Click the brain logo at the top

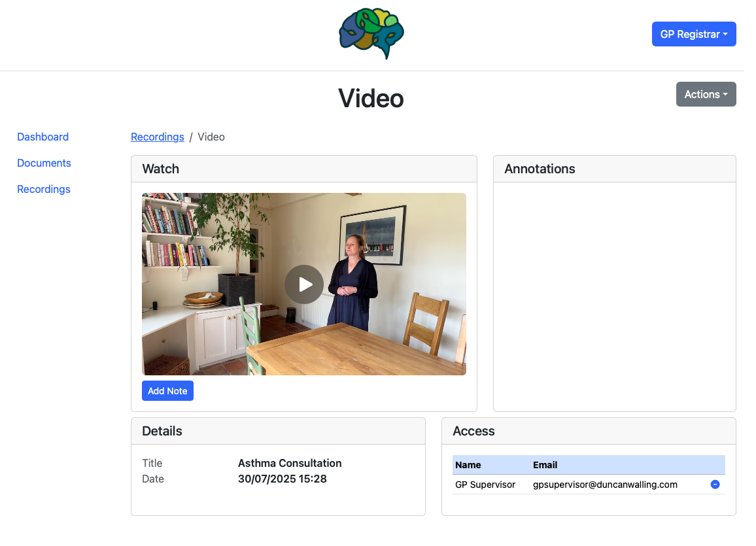371,33
